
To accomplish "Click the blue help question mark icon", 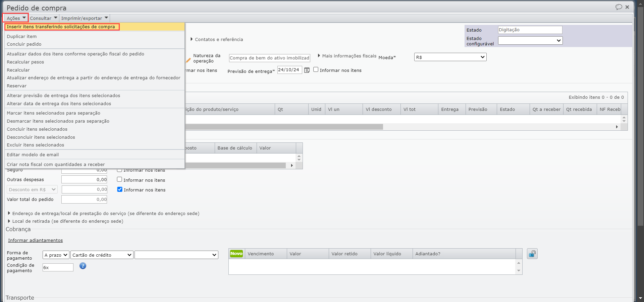I will click(x=83, y=266).
